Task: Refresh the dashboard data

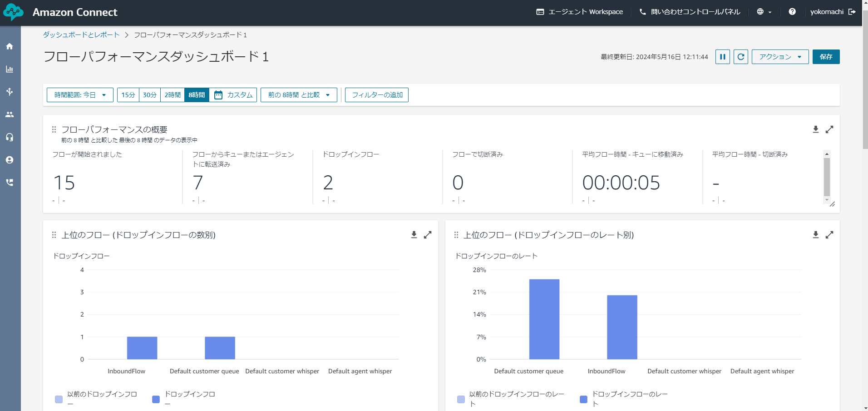Action: point(741,57)
